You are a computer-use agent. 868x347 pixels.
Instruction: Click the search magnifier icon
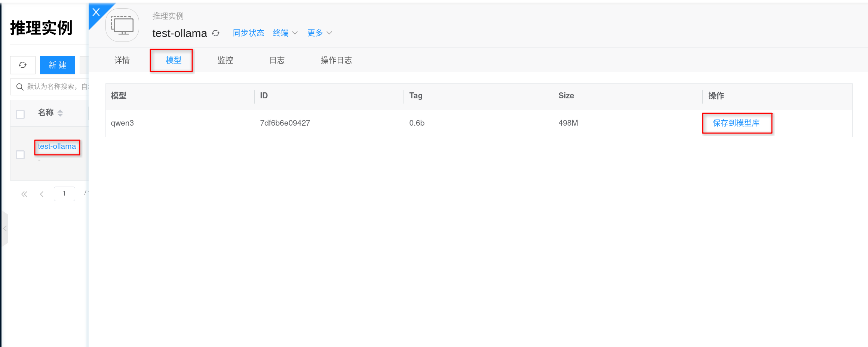(x=20, y=87)
